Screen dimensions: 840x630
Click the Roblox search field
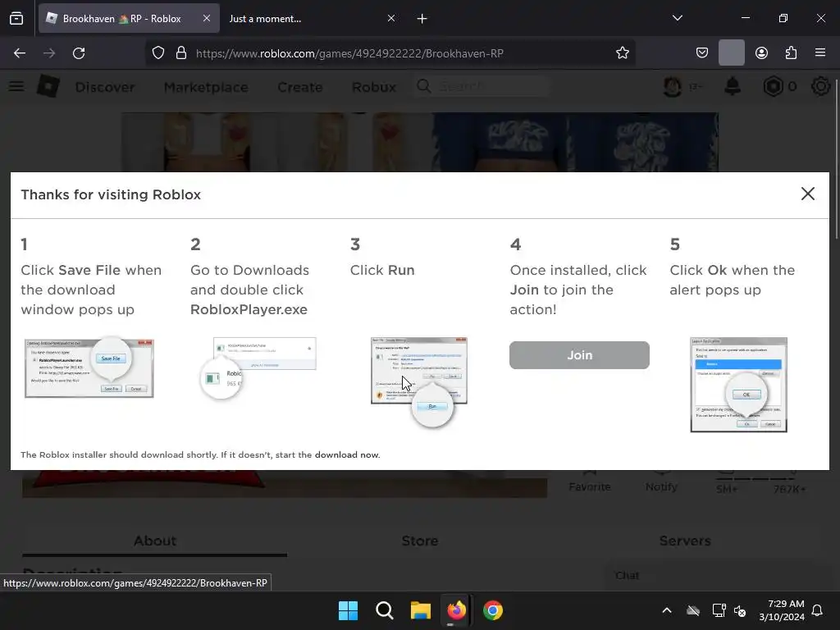(482, 86)
